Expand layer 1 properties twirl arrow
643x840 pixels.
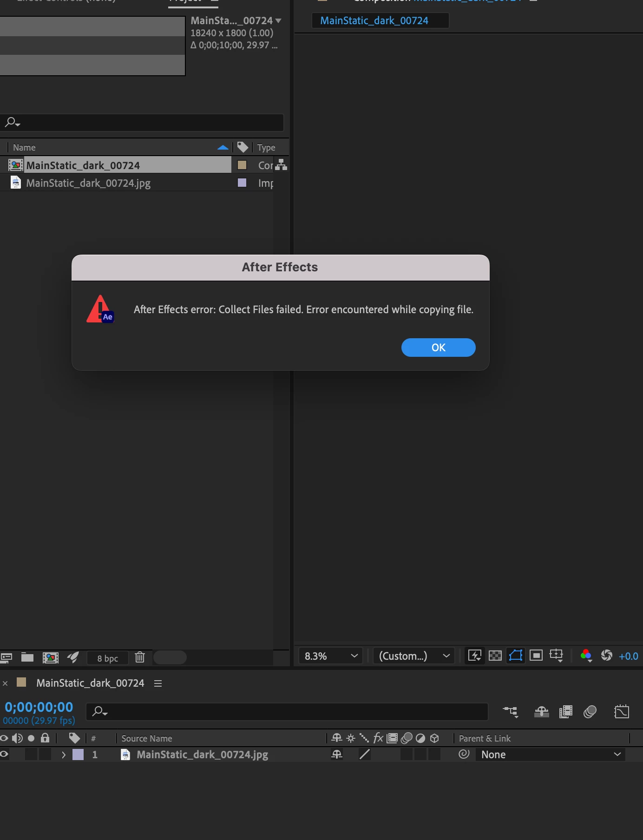point(64,755)
